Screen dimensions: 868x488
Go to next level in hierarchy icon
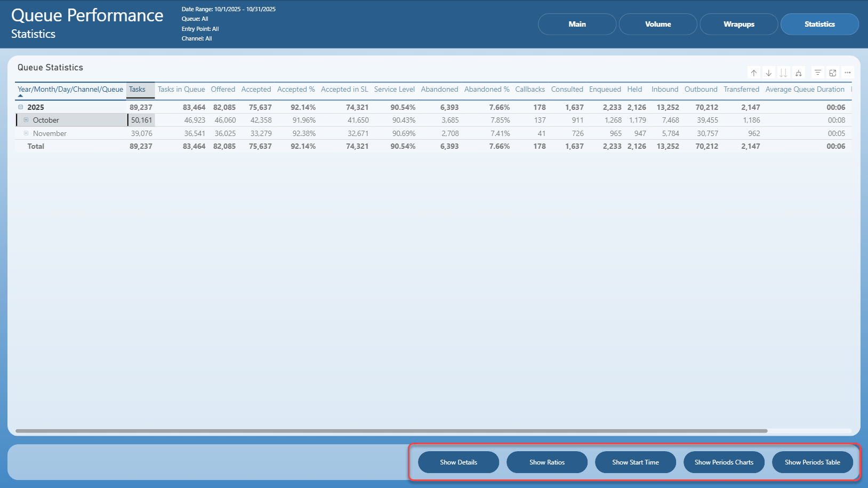click(x=783, y=73)
